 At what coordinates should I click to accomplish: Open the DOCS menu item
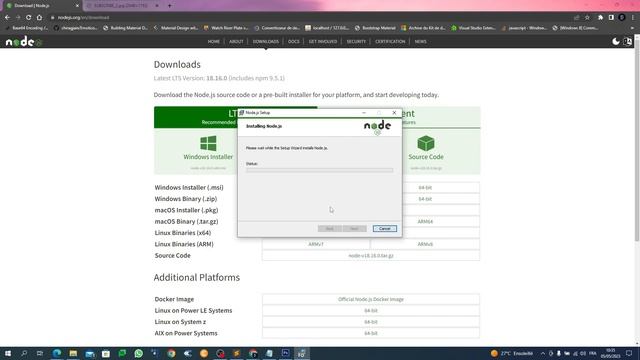coord(293,42)
